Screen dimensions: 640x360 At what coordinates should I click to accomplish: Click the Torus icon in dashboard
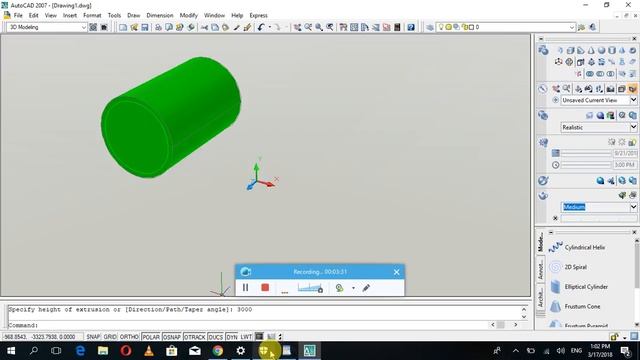coord(632,51)
